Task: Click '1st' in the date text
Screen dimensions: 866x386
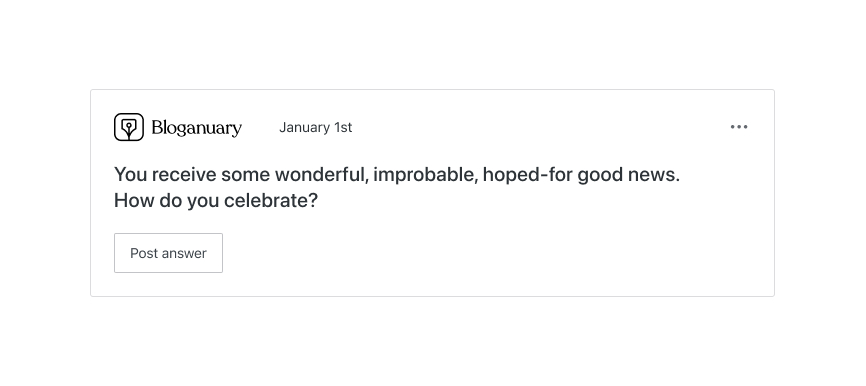Action: (343, 128)
